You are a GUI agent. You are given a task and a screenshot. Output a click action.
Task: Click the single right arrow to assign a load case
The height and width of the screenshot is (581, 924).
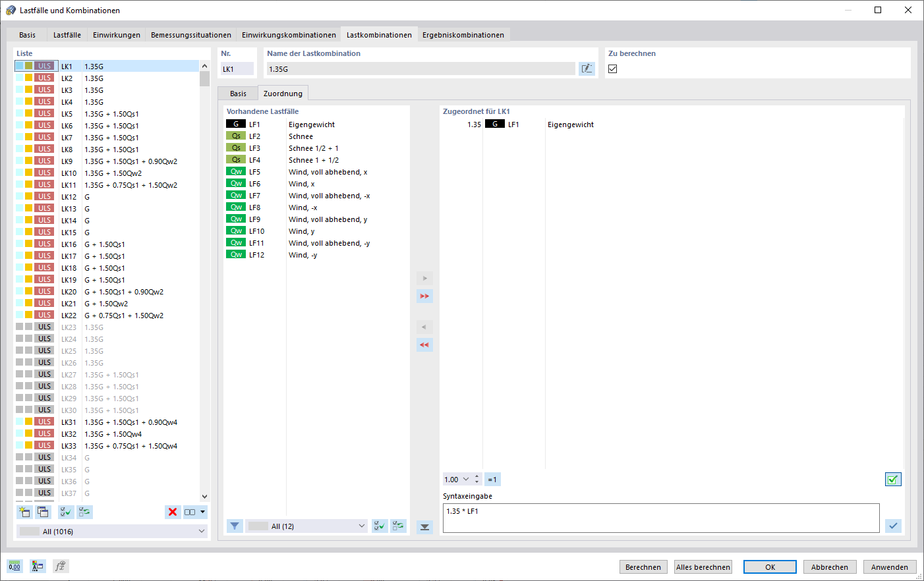(425, 278)
